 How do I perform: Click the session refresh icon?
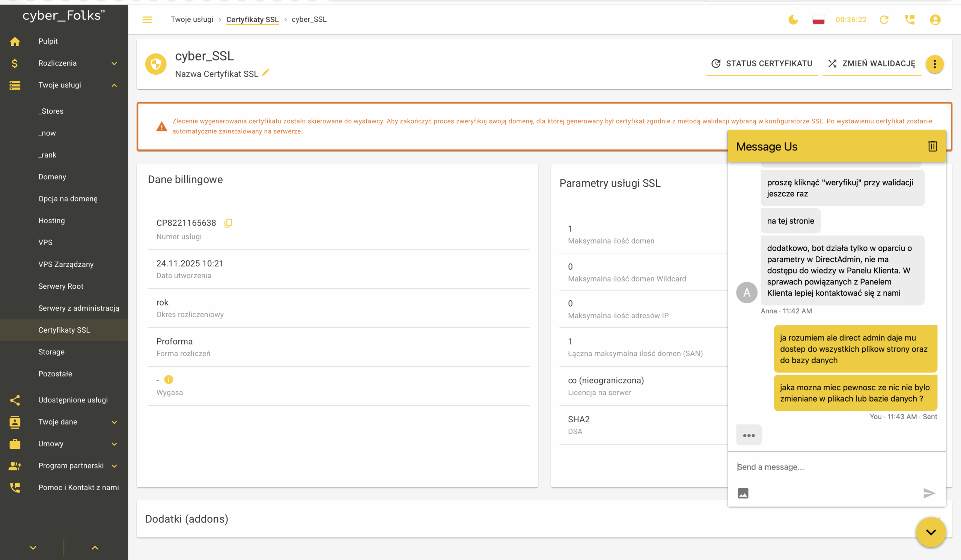coord(884,20)
